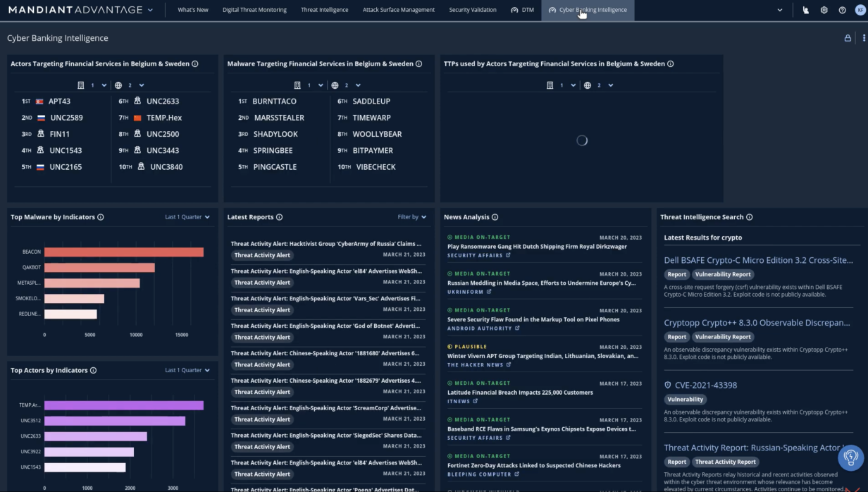Open the CVE-2021-43398 vulnerability result
The width and height of the screenshot is (868, 492).
pos(705,385)
